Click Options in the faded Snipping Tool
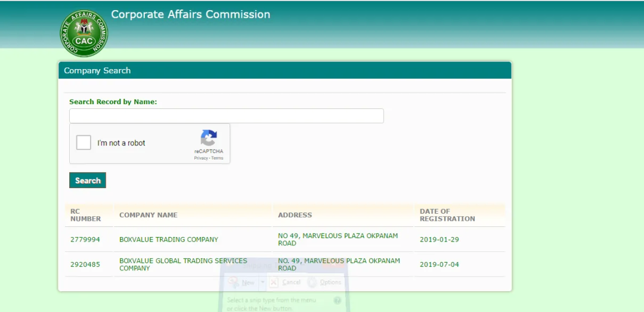Image resolution: width=644 pixels, height=312 pixels. coord(325,282)
